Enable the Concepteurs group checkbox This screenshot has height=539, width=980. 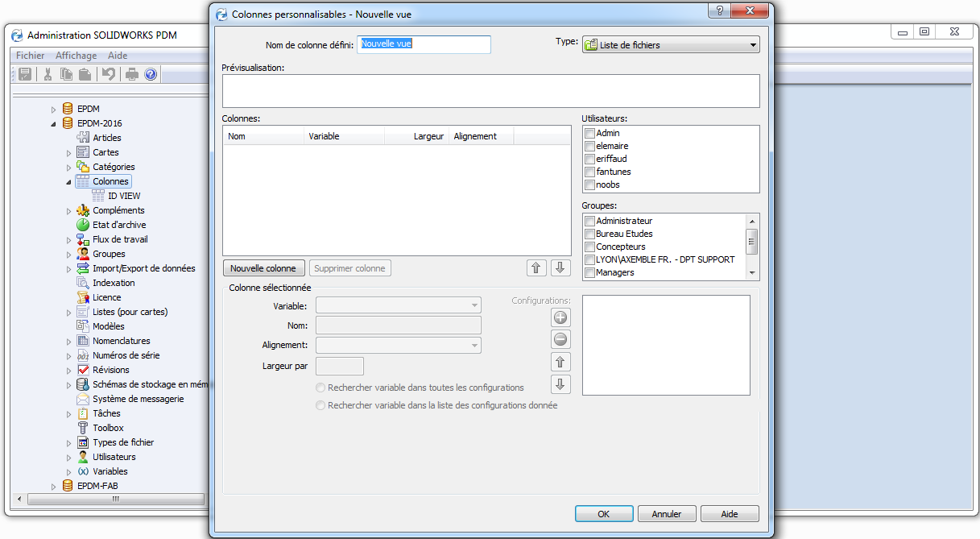[590, 247]
